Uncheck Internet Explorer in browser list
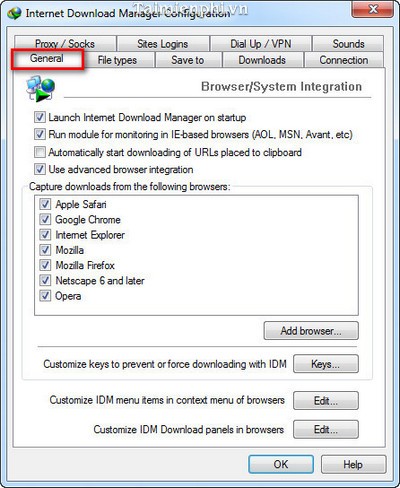Screen dimensions: 400x488 [x=45, y=235]
